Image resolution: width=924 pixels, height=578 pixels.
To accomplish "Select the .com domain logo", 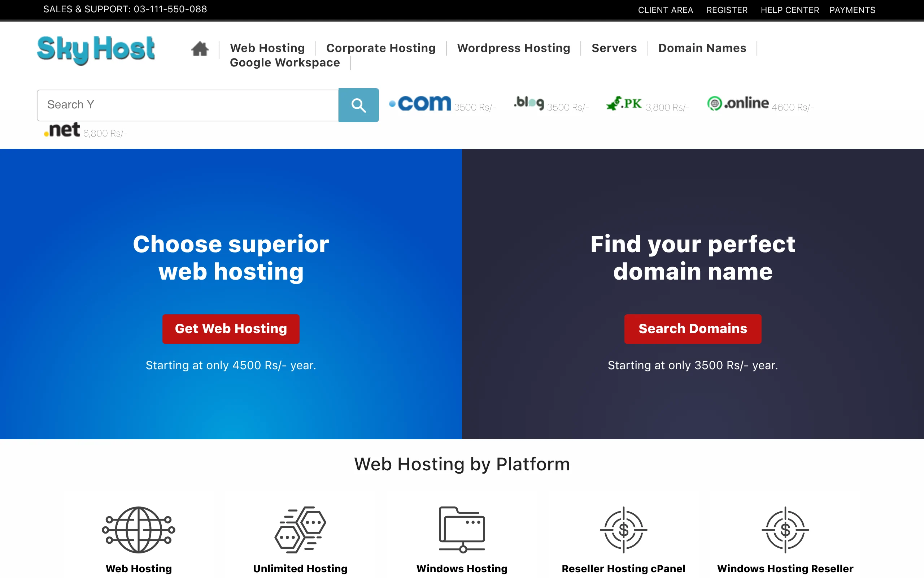I will (420, 103).
